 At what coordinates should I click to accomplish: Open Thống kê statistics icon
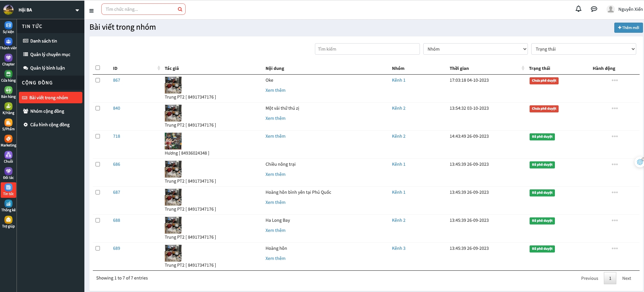pyautogui.click(x=8, y=206)
